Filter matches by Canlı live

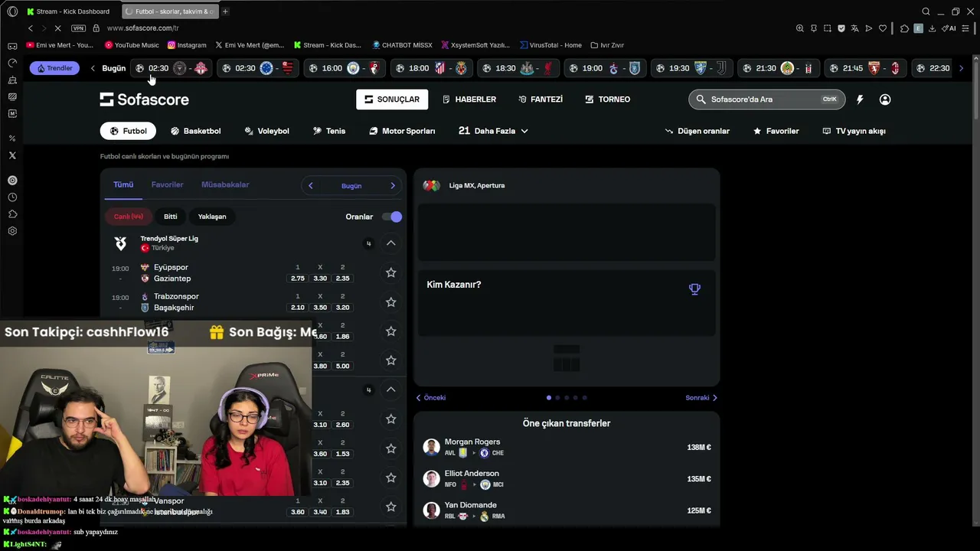click(x=128, y=217)
